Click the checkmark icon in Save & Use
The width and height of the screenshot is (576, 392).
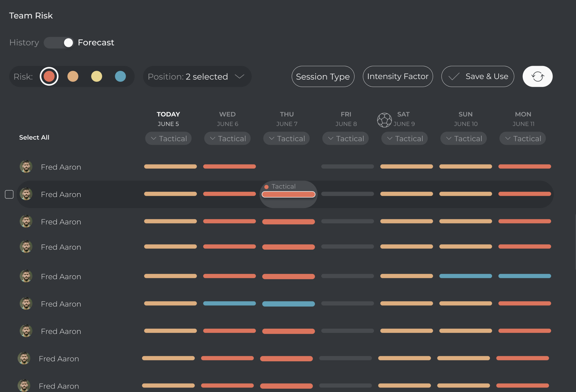click(x=454, y=76)
